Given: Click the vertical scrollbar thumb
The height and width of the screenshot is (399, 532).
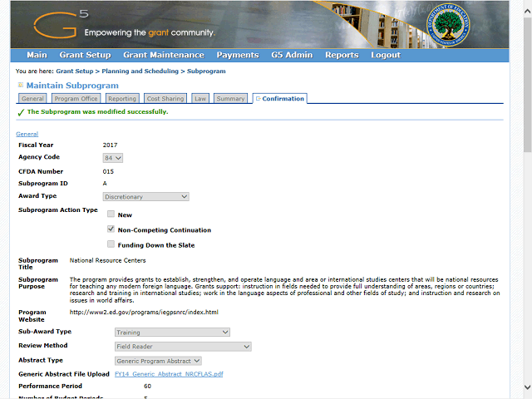Looking at the screenshot, I should pos(527,85).
